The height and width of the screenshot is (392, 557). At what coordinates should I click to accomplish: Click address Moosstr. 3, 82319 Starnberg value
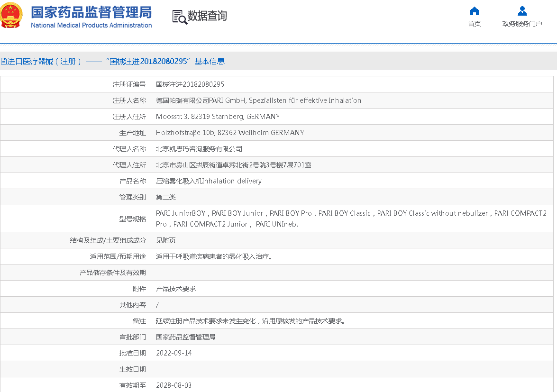218,117
